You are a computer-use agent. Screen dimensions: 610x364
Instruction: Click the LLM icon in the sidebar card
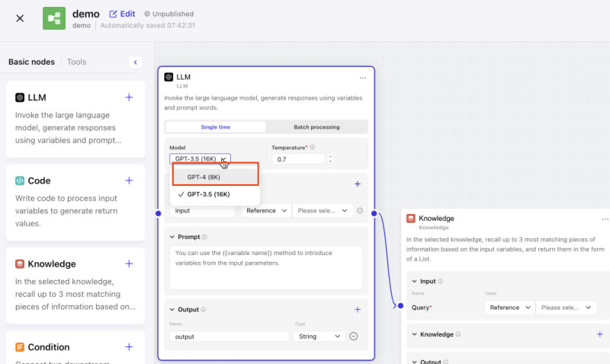pyautogui.click(x=20, y=97)
